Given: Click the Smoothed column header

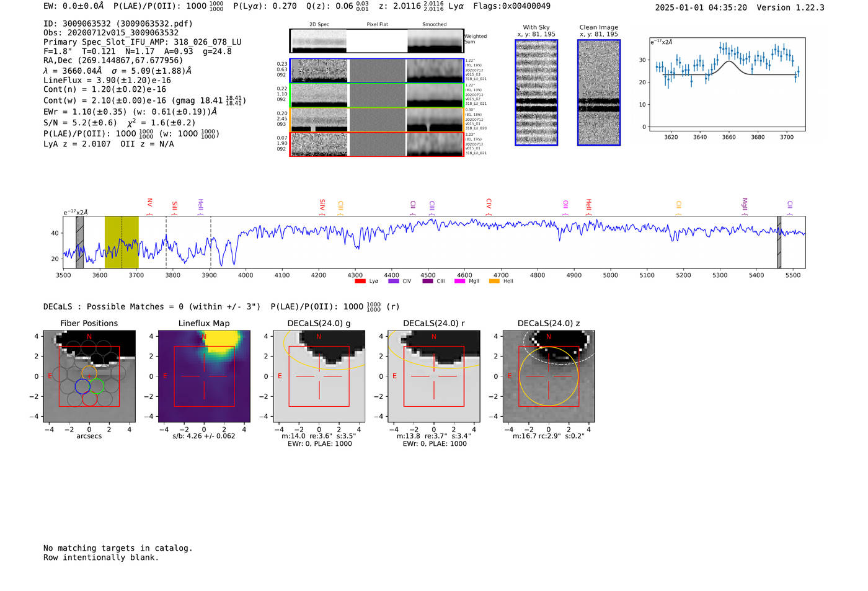Looking at the screenshot, I should point(435,24).
